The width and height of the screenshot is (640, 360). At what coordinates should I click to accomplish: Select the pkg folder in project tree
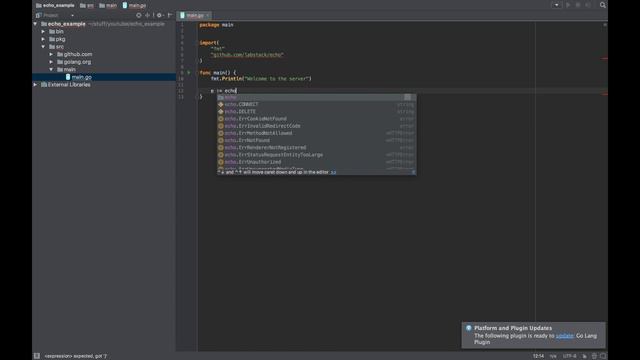[57, 39]
